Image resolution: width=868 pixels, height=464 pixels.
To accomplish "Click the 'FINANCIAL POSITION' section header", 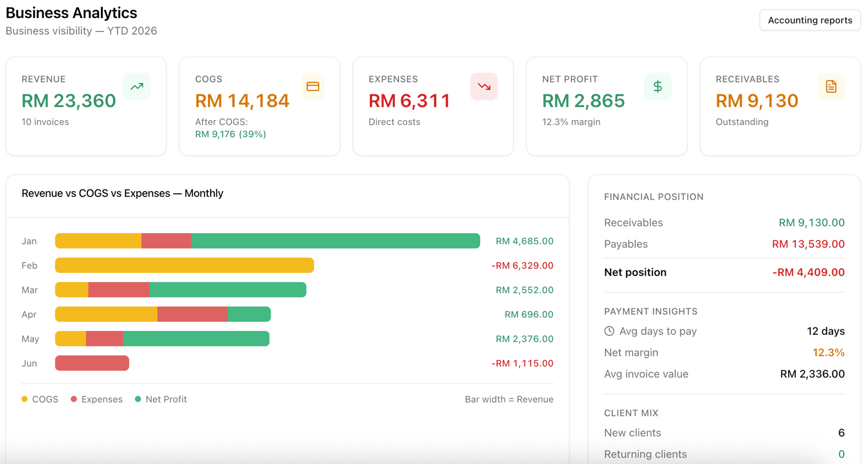I will click(654, 197).
